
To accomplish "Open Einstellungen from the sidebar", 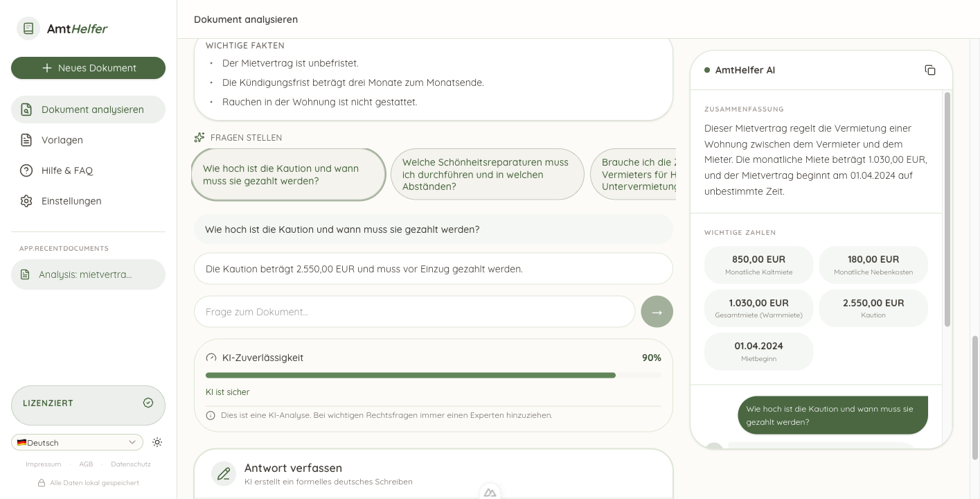I will pos(71,201).
